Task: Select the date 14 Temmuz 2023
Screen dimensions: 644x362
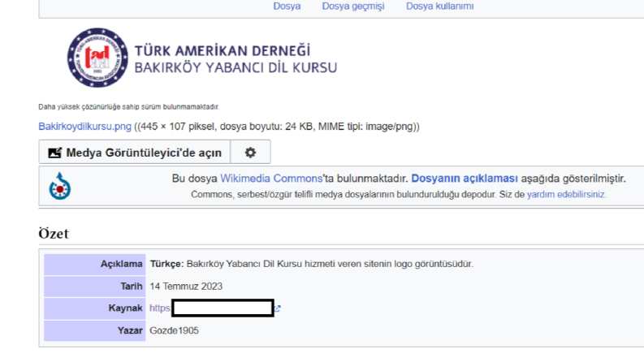Action: coord(186,286)
